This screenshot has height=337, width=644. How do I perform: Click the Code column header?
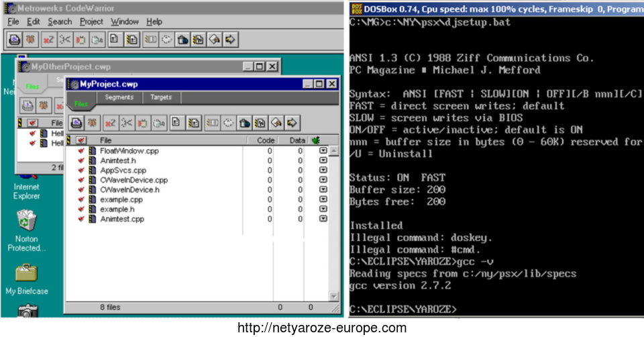click(266, 140)
